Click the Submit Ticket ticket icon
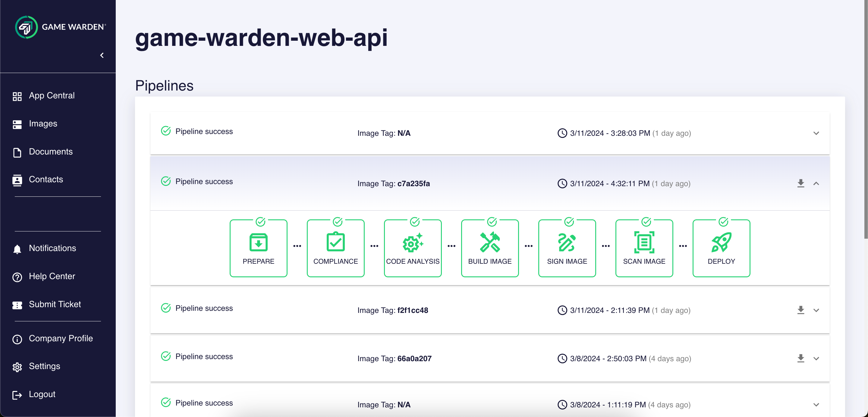Image resolution: width=868 pixels, height=417 pixels. coord(17,305)
